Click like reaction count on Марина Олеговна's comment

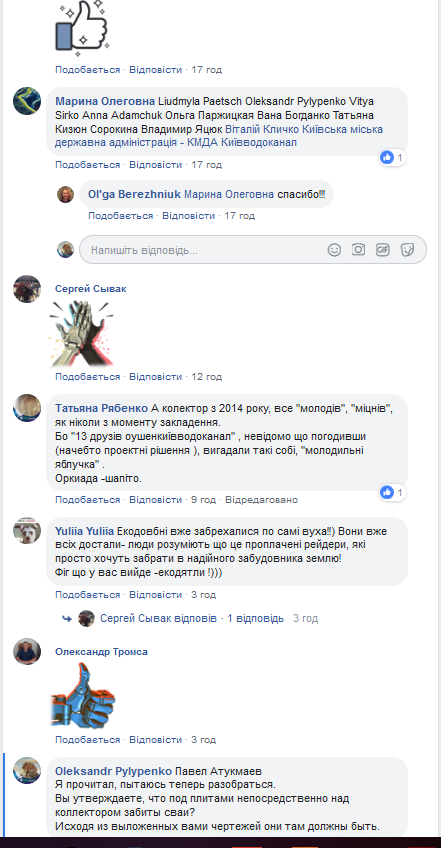[392, 158]
